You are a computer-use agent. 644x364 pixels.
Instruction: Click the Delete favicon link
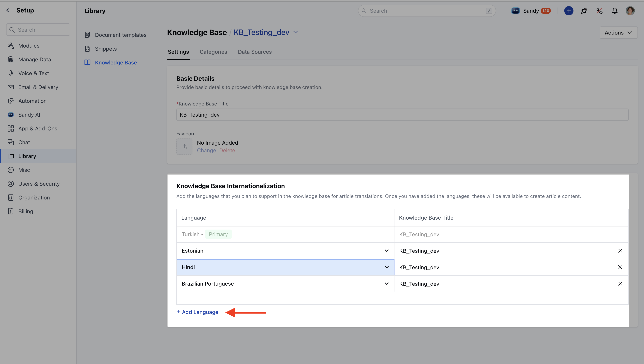coord(227,150)
